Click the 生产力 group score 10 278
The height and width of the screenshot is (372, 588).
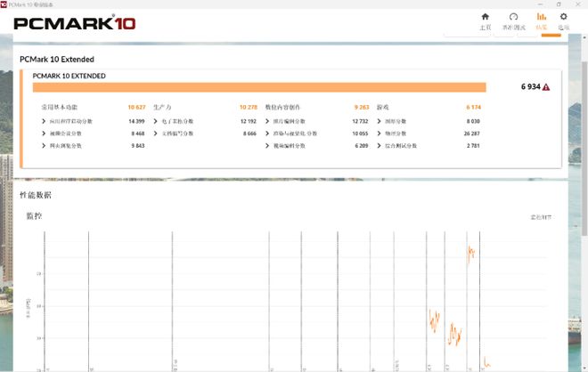tap(249, 107)
